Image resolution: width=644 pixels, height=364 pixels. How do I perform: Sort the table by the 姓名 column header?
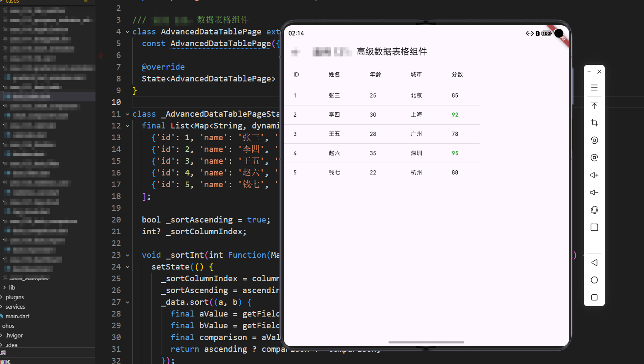tap(334, 74)
